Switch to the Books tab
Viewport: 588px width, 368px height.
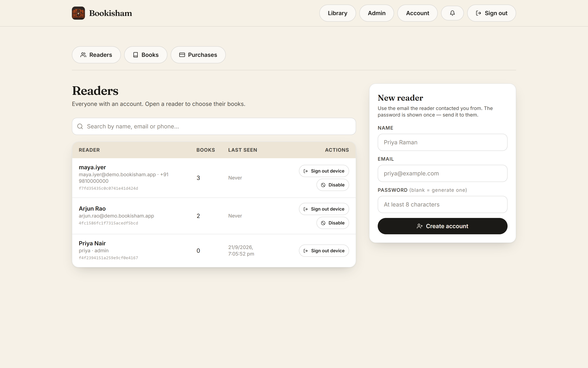pos(146,55)
